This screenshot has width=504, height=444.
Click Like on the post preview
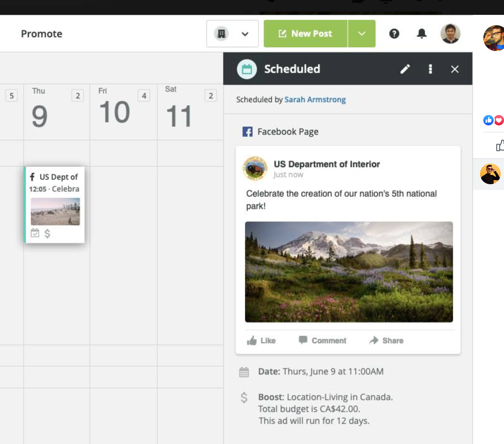(x=261, y=341)
